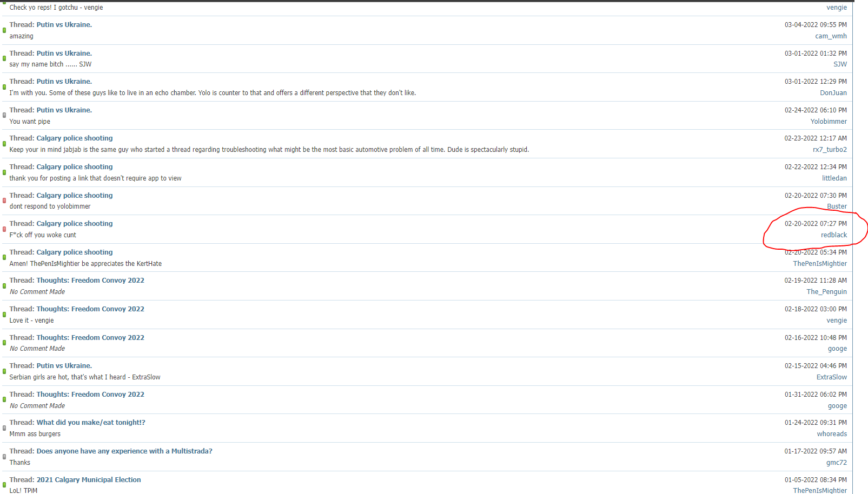Screen dimensions: 868x494
Task: Open Freedom Convoy 2022 thread dated 01-31-2022
Action: [x=90, y=395]
